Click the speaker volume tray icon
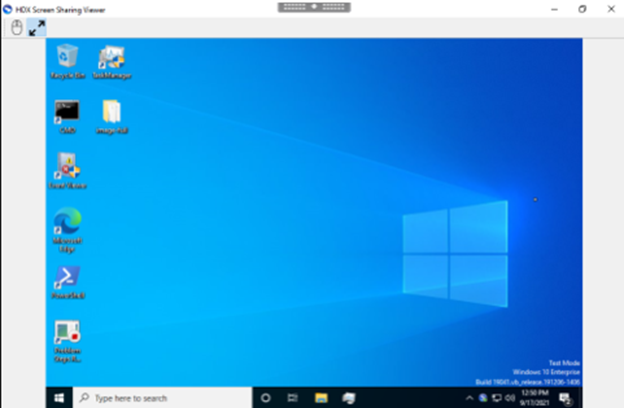This screenshot has width=624, height=408. (x=510, y=398)
